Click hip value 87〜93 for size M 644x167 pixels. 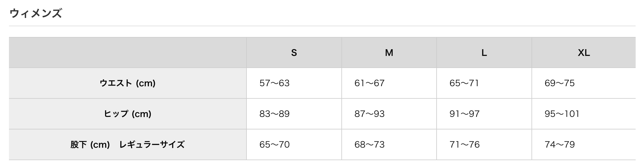coord(369,114)
